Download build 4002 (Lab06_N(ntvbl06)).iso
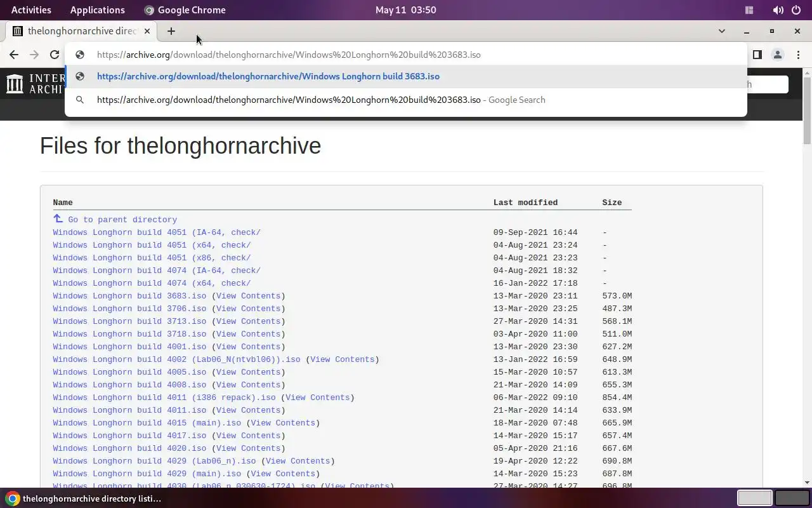 tap(176, 359)
